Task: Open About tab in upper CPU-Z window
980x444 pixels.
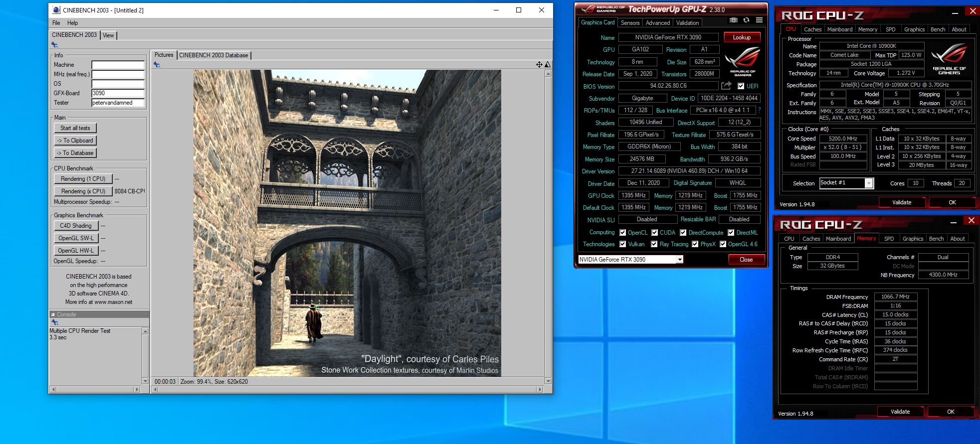Action: pyautogui.click(x=959, y=29)
